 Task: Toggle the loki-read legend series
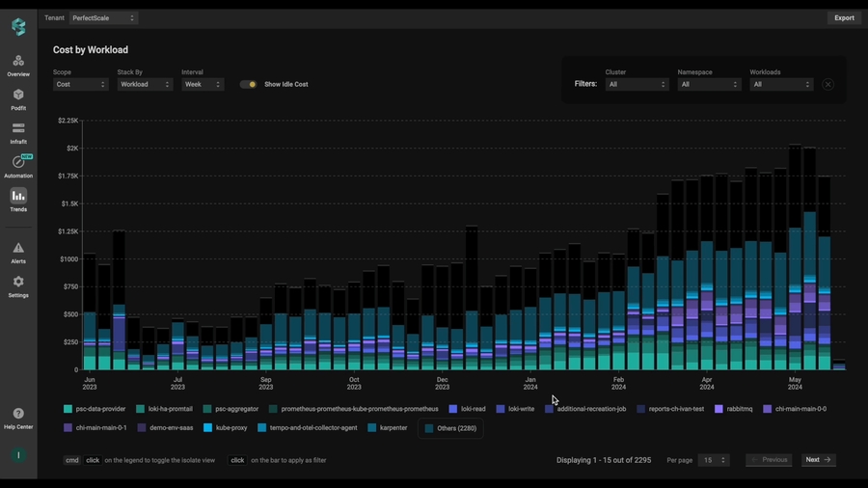coord(467,409)
